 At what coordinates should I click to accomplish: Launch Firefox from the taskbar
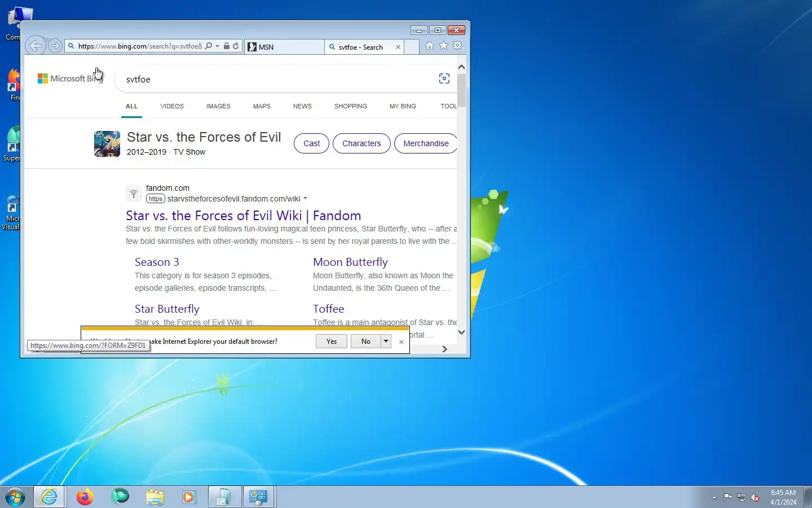[85, 497]
